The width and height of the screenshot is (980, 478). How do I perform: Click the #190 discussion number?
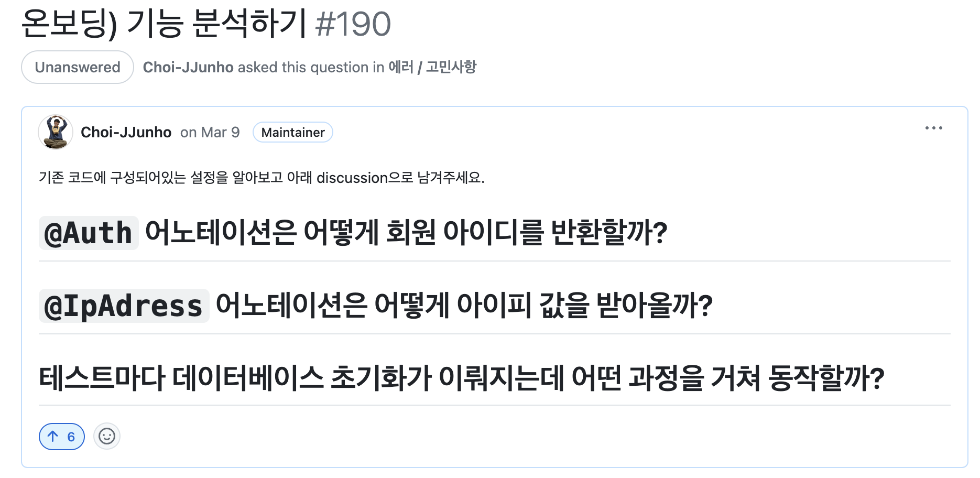353,24
